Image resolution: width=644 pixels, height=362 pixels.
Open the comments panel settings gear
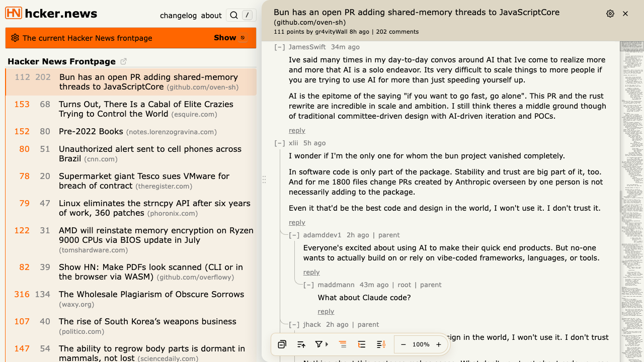point(610,14)
